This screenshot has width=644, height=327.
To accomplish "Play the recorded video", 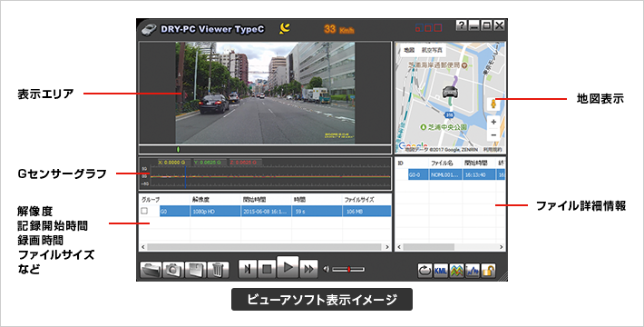I will click(288, 268).
